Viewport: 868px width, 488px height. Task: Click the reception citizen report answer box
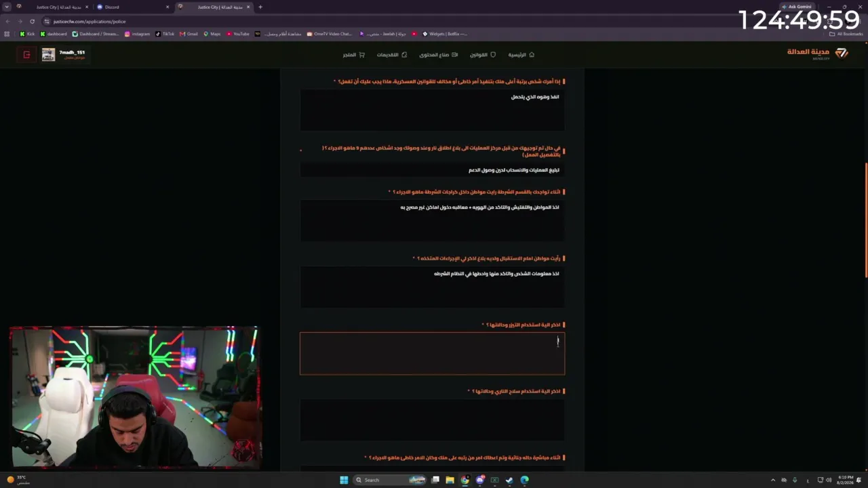point(432,287)
